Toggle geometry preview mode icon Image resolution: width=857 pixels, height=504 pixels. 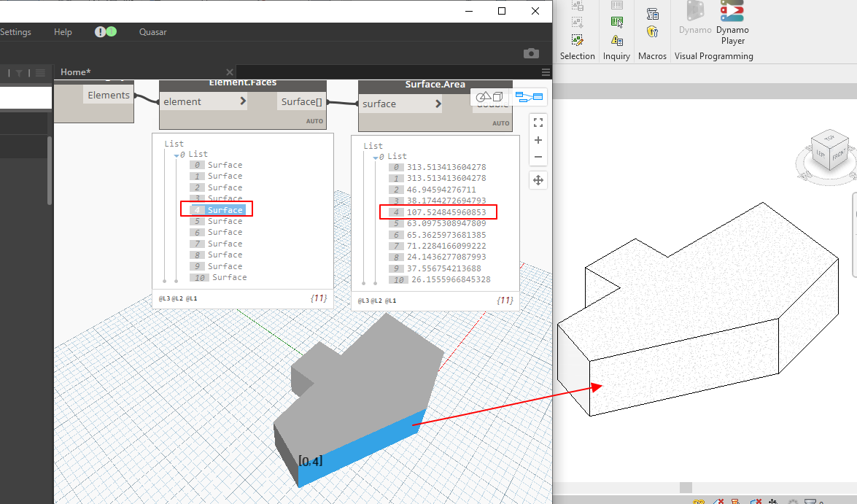point(489,96)
